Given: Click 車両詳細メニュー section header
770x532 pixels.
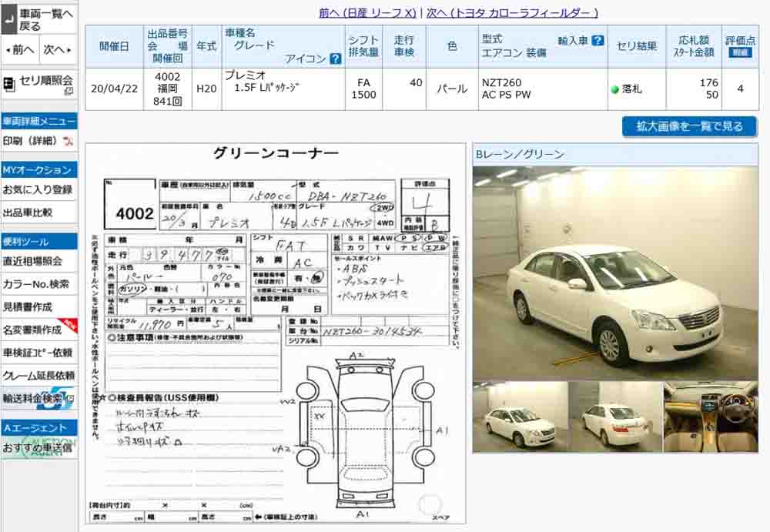Looking at the screenshot, I should coord(38,121).
